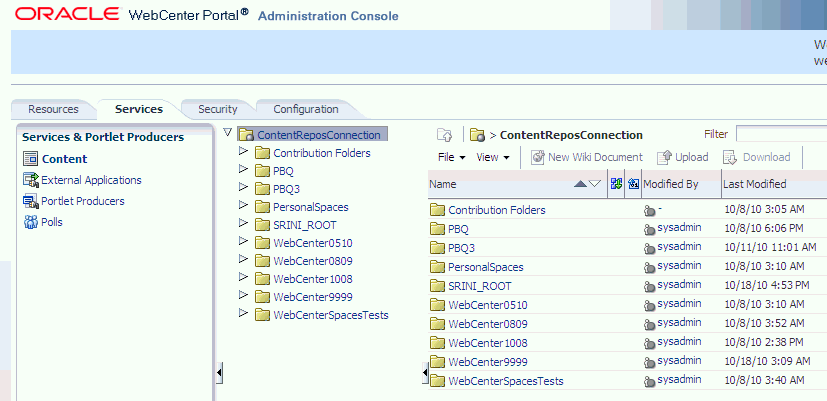Screen dimensions: 827x401
Task: Click the Upload toolbar icon
Action: [x=664, y=157]
